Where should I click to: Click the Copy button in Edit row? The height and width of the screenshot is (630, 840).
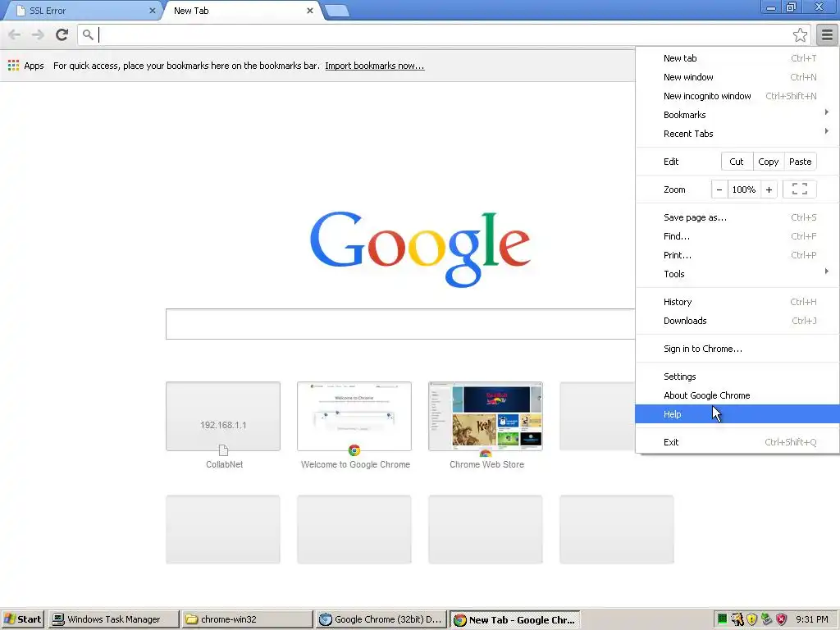[x=768, y=162]
